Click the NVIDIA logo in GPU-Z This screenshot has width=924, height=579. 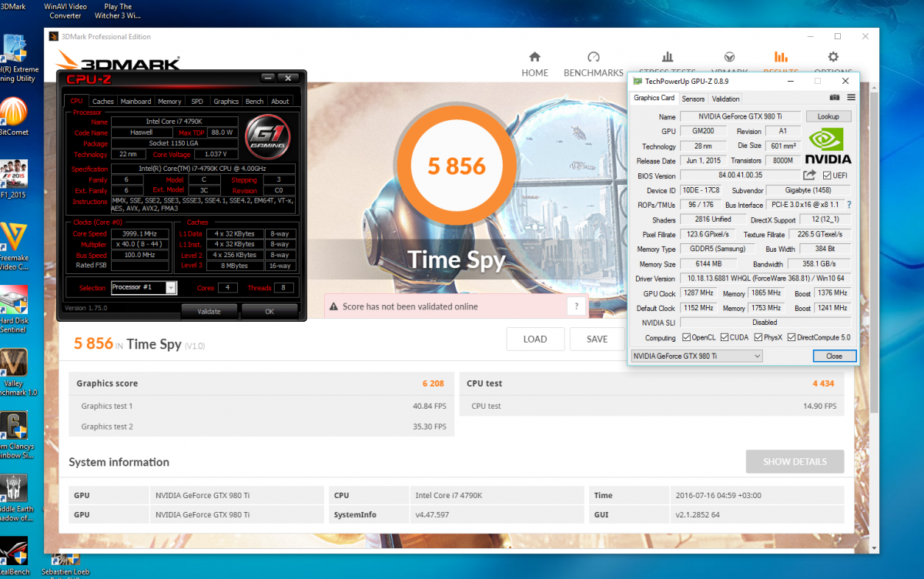[829, 146]
